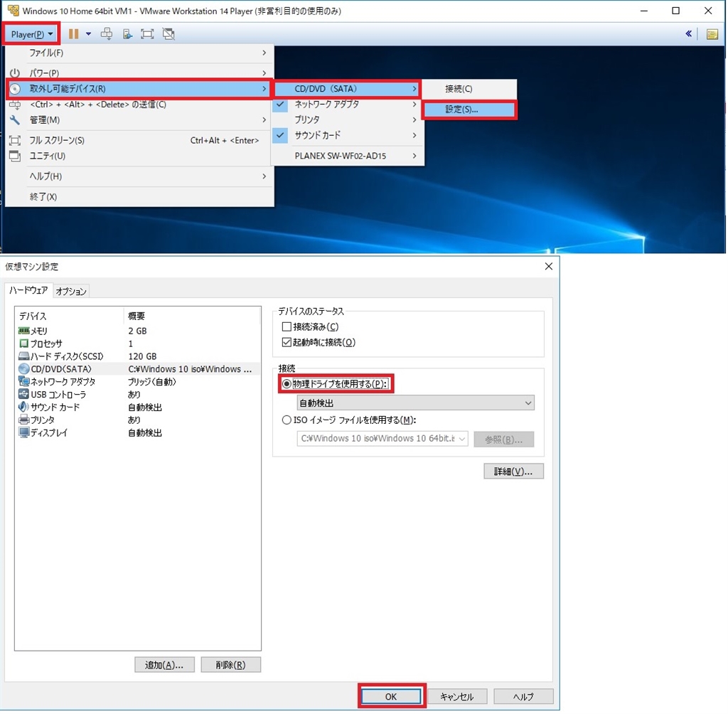
Task: Open the 管理(M) submenu
Action: tap(139, 120)
